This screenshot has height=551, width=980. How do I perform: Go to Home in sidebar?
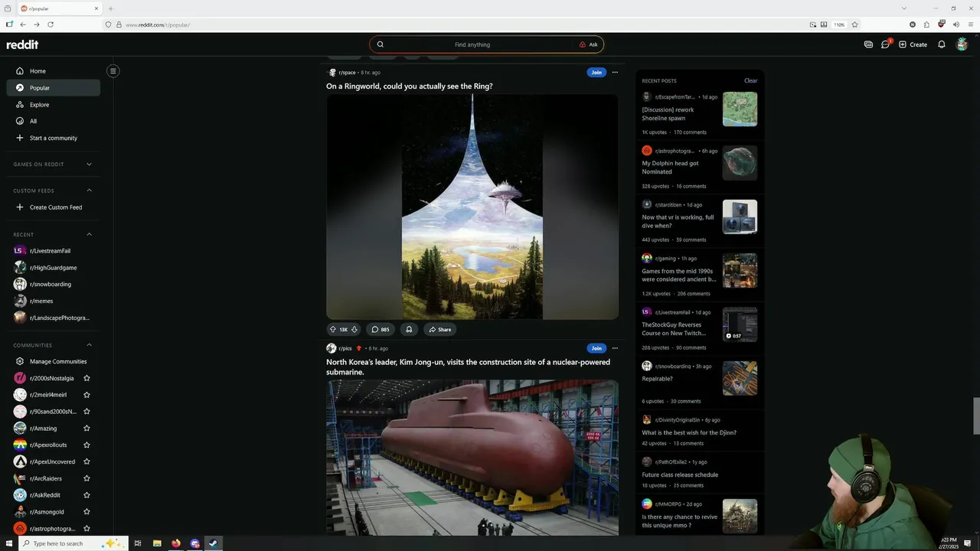click(53, 71)
